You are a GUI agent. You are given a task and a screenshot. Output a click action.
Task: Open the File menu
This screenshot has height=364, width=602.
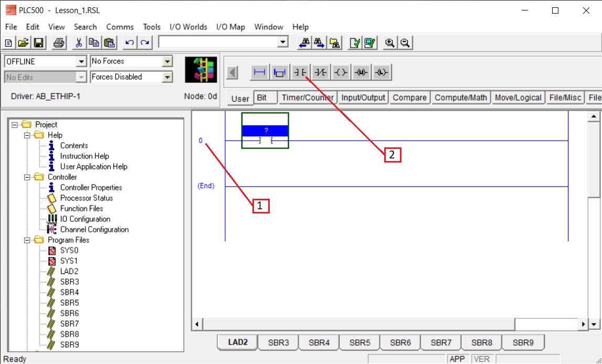(x=10, y=27)
